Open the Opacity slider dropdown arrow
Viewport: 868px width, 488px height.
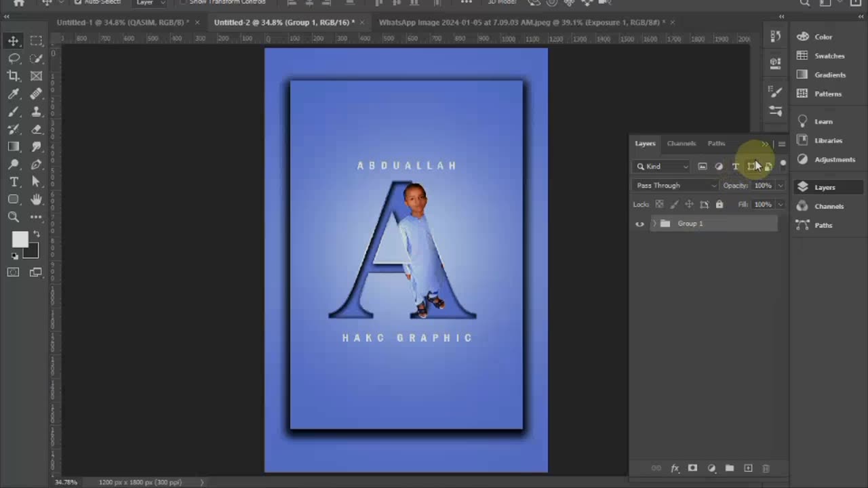tap(781, 186)
